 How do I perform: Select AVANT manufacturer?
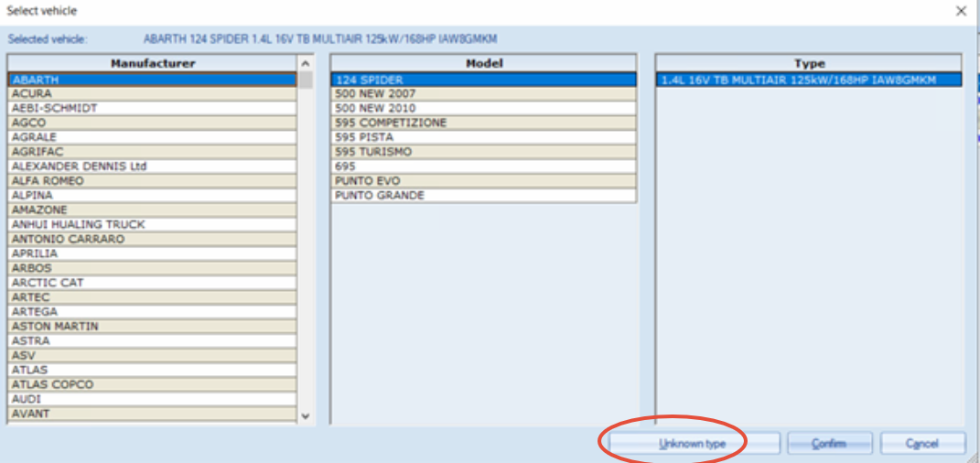click(x=153, y=414)
